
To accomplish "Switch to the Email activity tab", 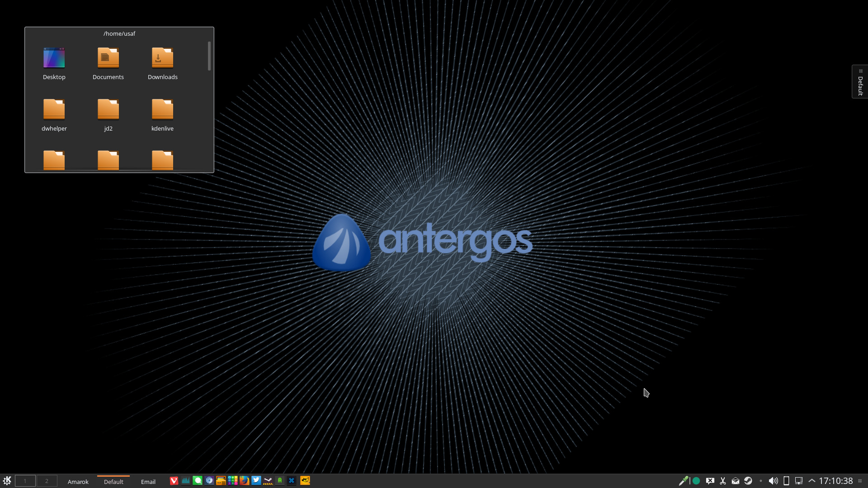I will [148, 482].
